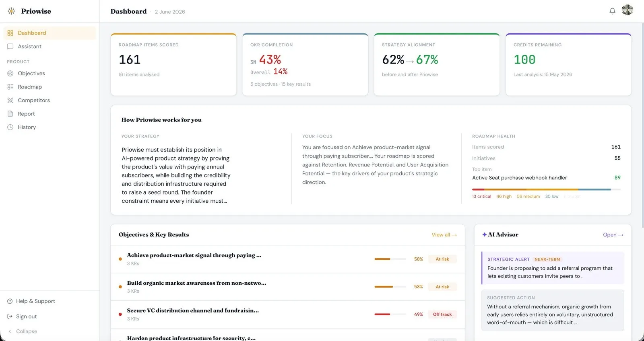Open the AI Advisor panel link
The width and height of the screenshot is (644, 341).
pyautogui.click(x=613, y=235)
